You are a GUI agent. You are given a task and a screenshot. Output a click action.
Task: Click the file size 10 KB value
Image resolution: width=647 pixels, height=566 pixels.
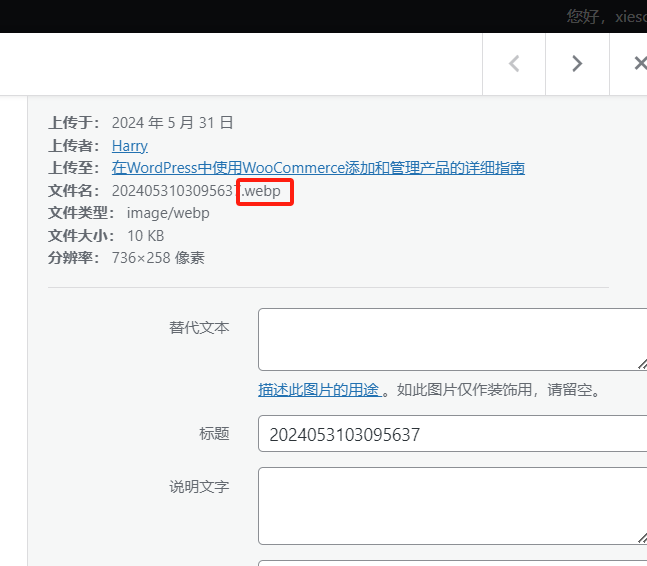(x=146, y=236)
